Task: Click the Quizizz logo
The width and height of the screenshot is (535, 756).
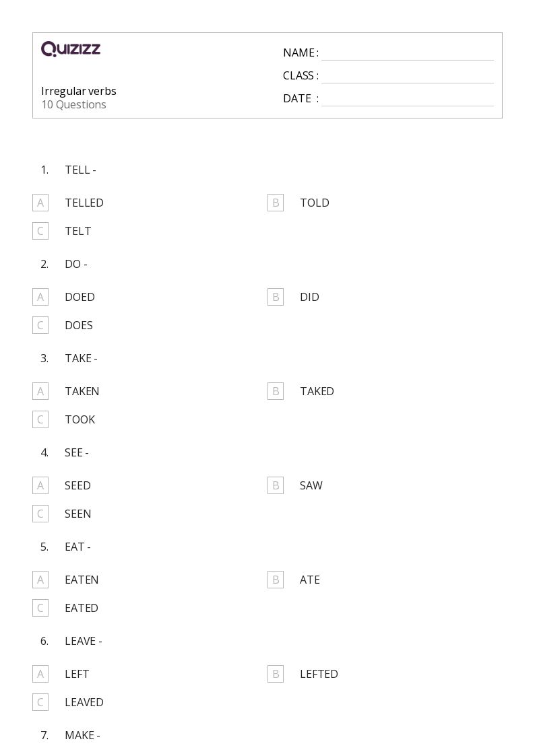Action: click(x=71, y=48)
